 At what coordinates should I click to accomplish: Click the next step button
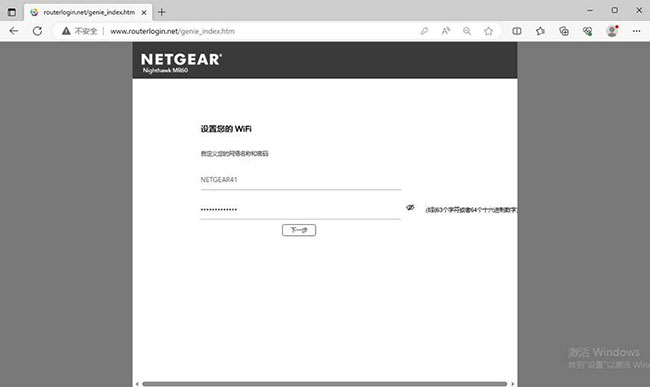pos(299,230)
